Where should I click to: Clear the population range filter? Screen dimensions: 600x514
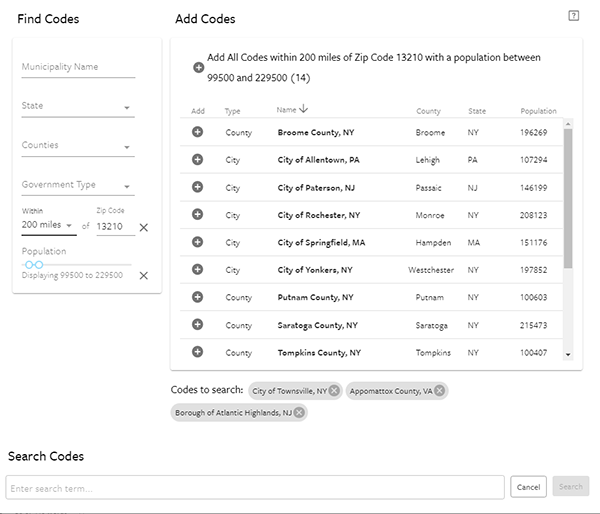point(143,276)
